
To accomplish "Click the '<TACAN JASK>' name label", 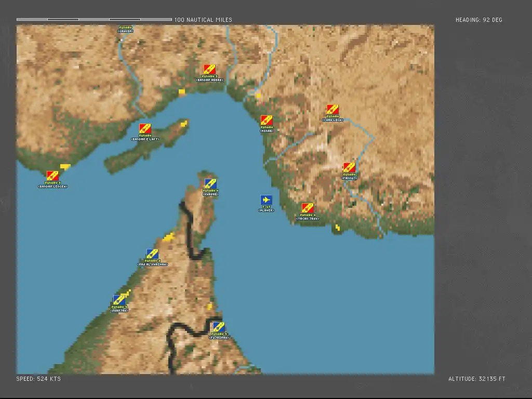I will [308, 219].
